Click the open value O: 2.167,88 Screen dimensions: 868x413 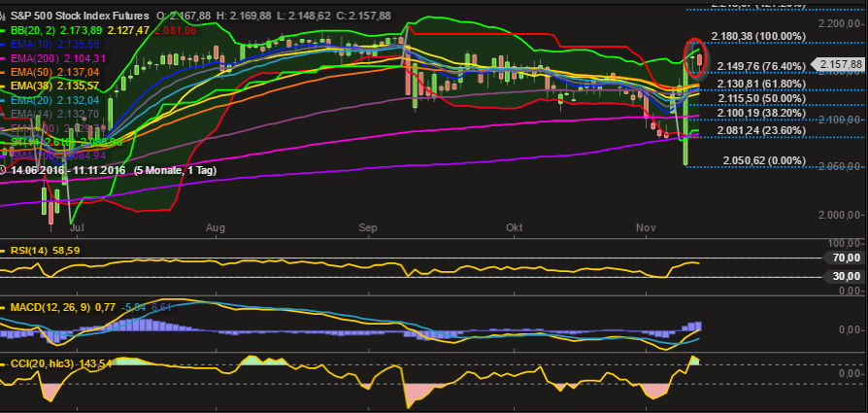pyautogui.click(x=182, y=17)
